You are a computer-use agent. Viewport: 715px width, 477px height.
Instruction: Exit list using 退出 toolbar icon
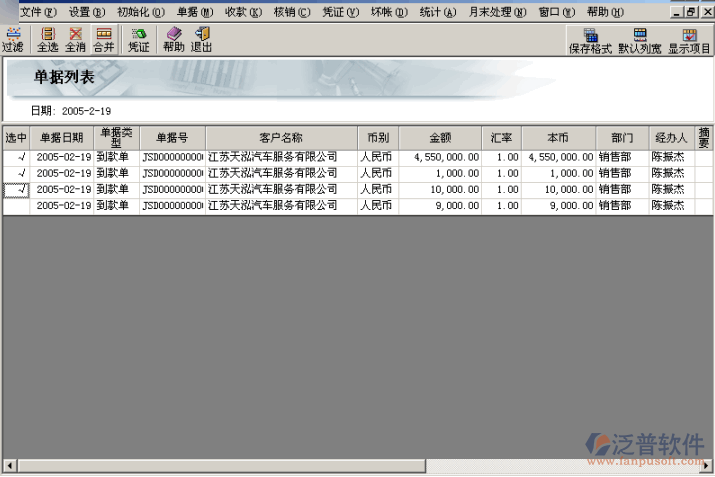point(201,40)
